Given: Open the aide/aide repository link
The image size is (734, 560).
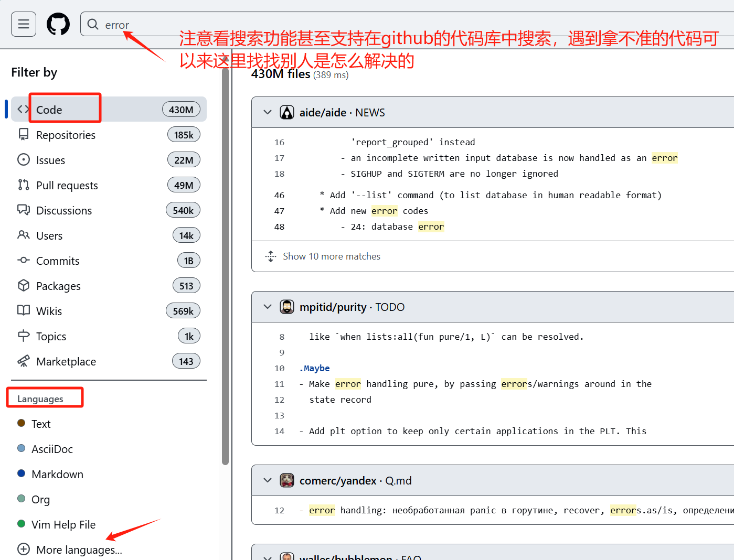Looking at the screenshot, I should point(323,113).
